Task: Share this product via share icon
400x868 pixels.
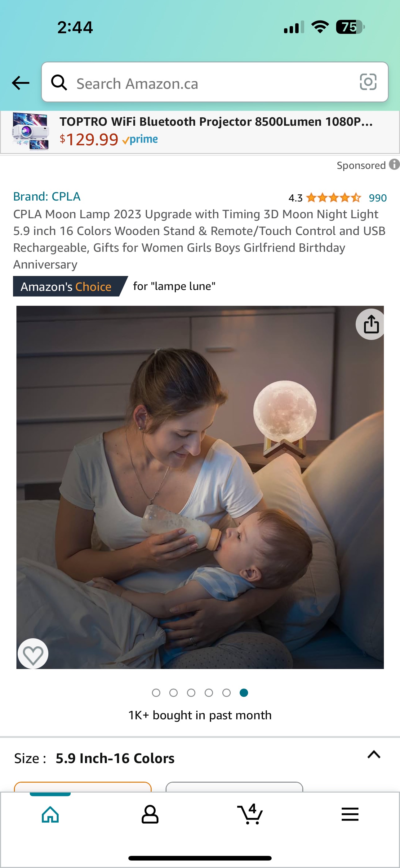Action: click(371, 324)
